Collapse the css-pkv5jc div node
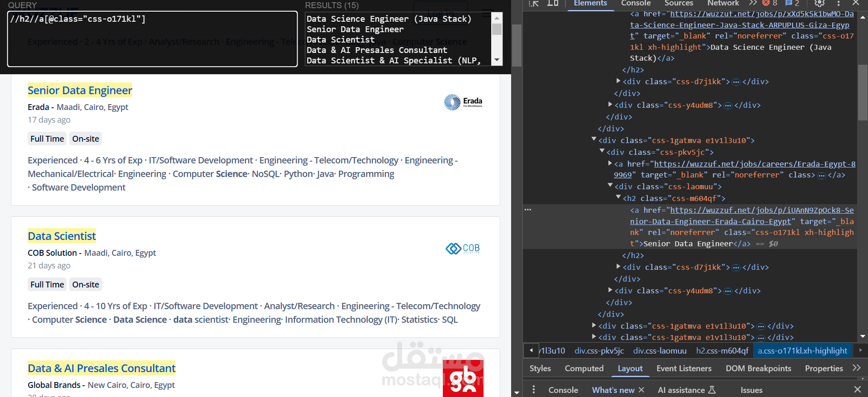Viewport: 868px width, 397px height. tap(602, 152)
